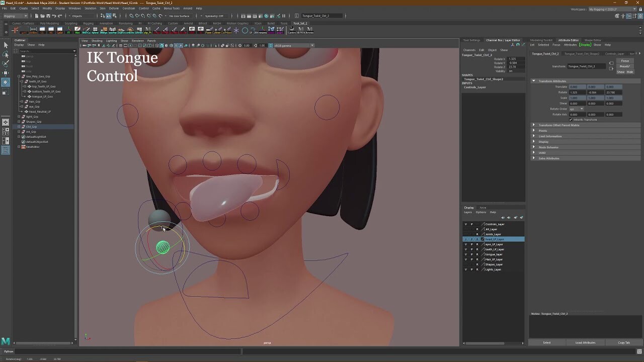Viewport: 644px width, 362px height.
Task: Click the Load Attributes button
Action: [x=585, y=342]
